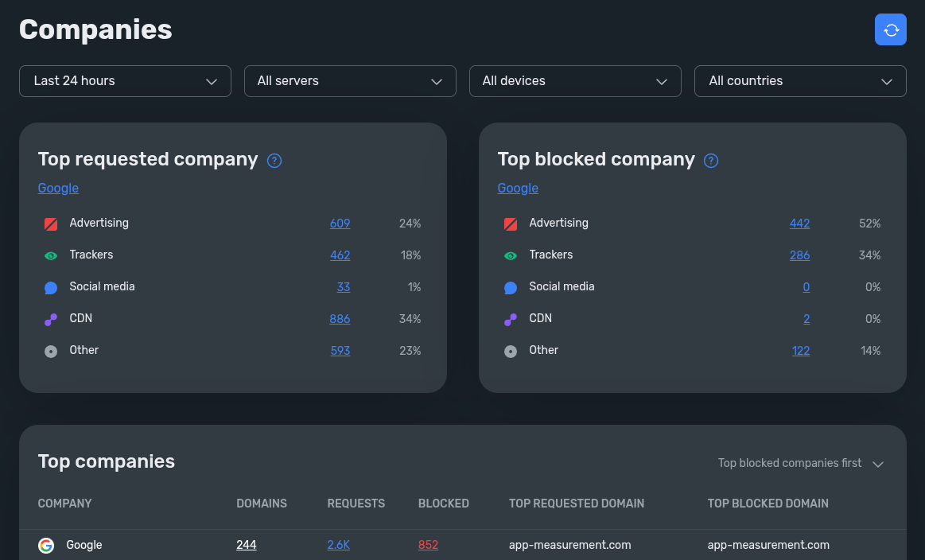Click Trackers eye icon in Top requested company
The height and width of the screenshot is (560, 925).
click(51, 255)
